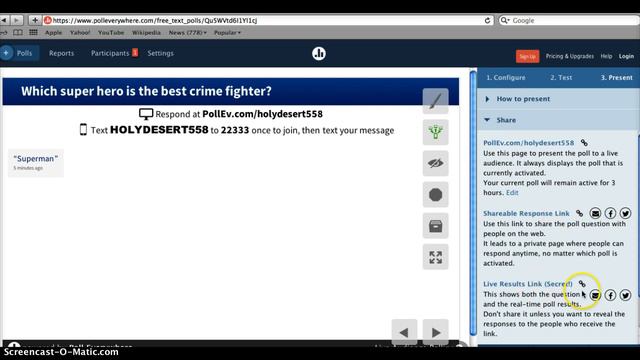
Task: Open the edit pencil tool for the poll
Action: [436, 101]
